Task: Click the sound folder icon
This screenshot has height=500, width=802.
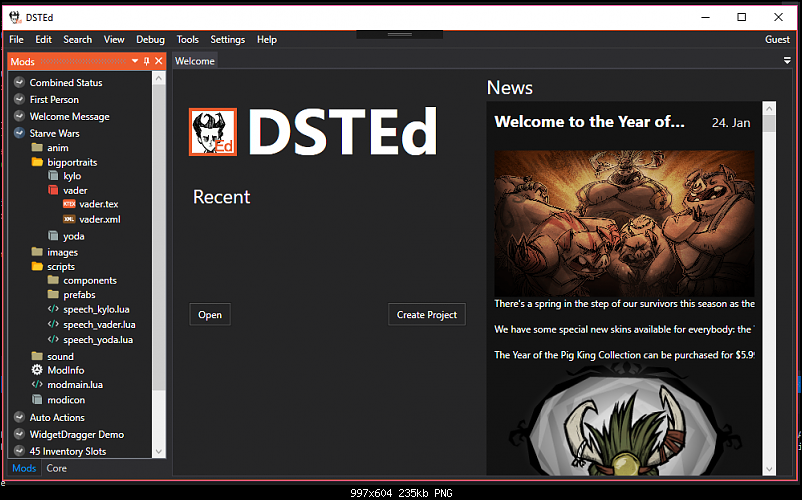Action: (37, 356)
